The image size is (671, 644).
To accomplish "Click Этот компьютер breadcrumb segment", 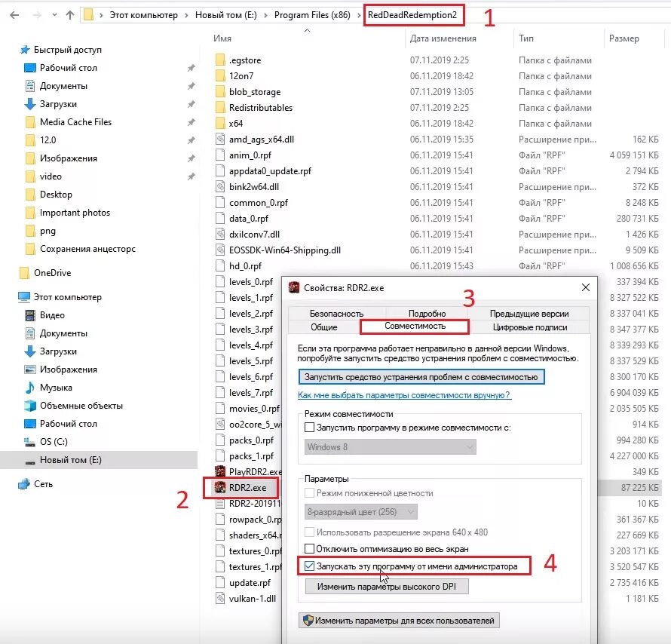I will [x=144, y=15].
